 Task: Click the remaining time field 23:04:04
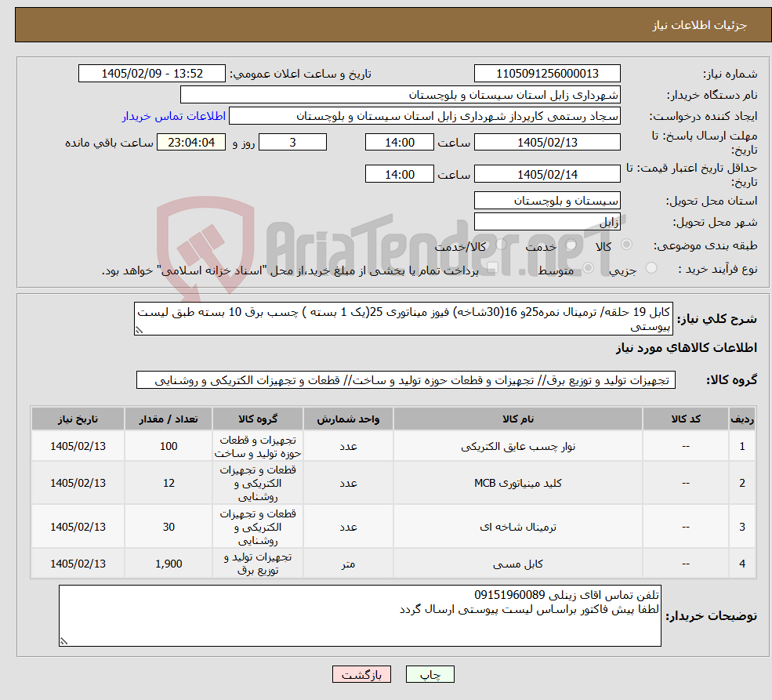pos(191,142)
